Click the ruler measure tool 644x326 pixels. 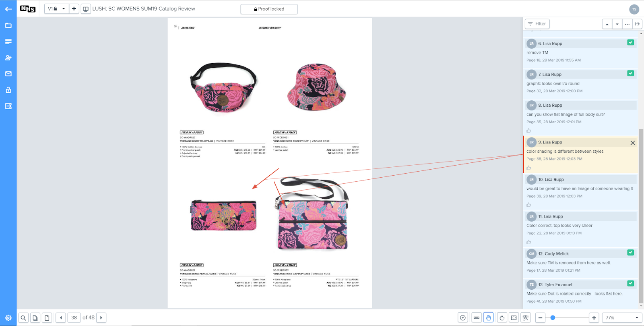(477, 318)
